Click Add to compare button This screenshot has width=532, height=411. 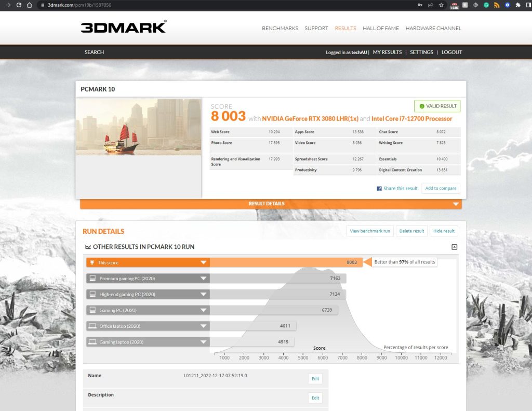(x=441, y=189)
